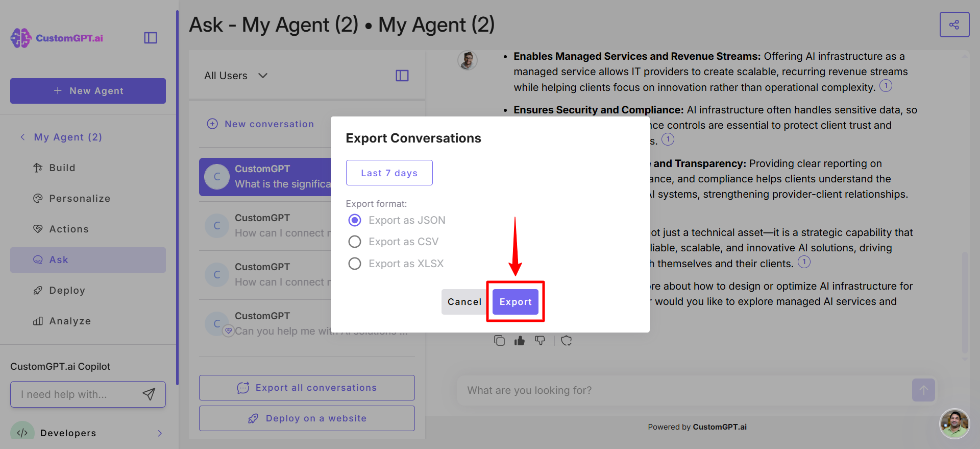The height and width of the screenshot is (449, 980).
Task: Click the share icon top right
Action: (954, 25)
